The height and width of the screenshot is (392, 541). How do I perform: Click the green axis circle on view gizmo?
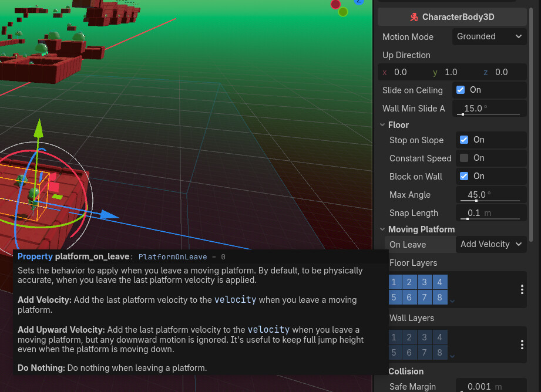tap(343, 12)
